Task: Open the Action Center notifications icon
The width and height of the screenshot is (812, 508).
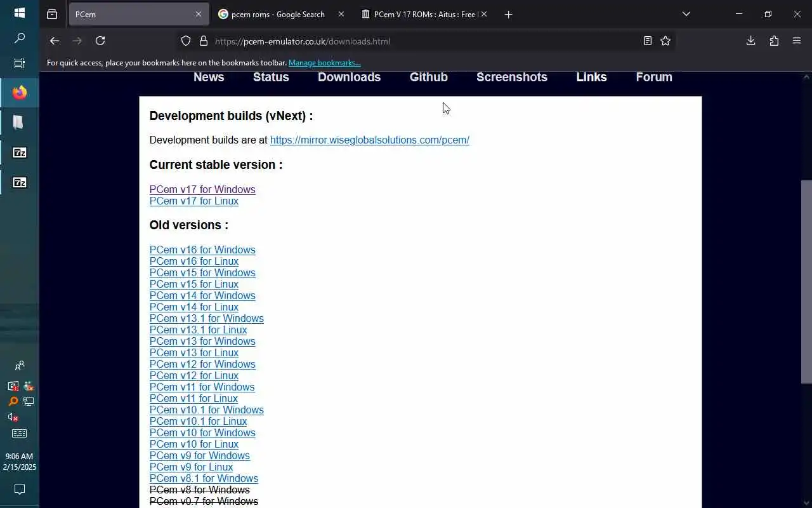Action: pyautogui.click(x=20, y=490)
